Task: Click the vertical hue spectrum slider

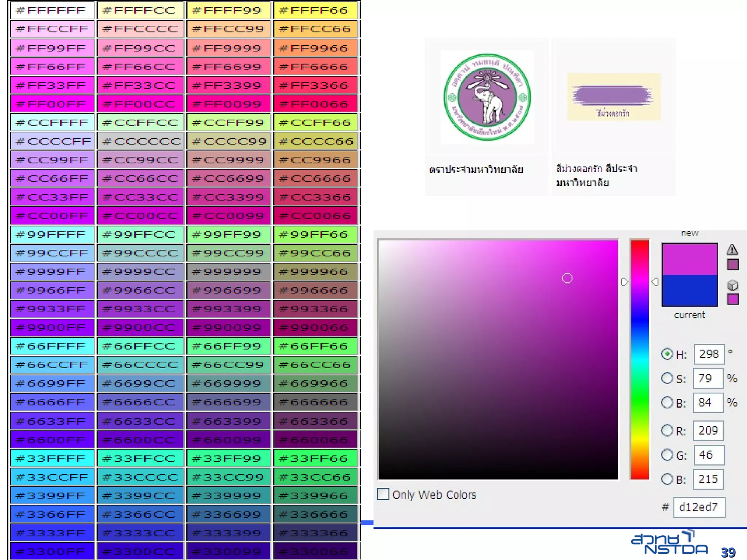Action: coord(640,359)
